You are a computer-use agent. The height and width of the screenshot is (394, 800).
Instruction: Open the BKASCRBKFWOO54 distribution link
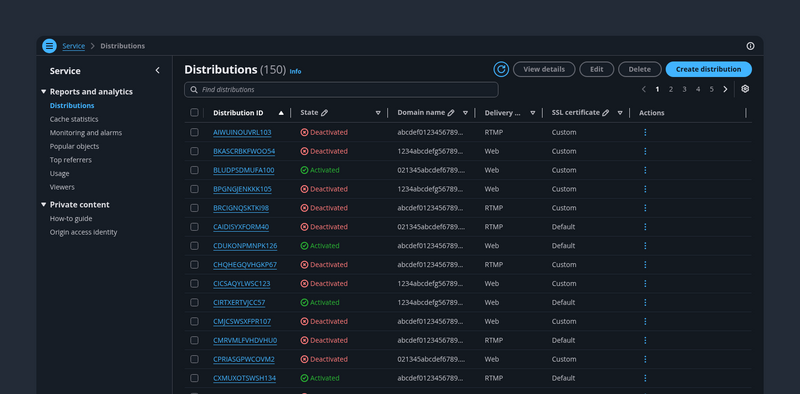(244, 151)
